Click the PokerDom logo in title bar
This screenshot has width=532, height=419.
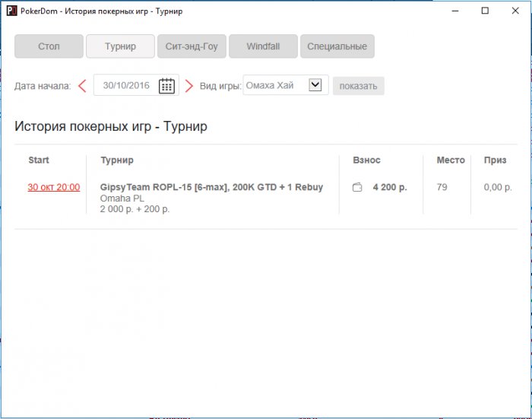(x=11, y=11)
